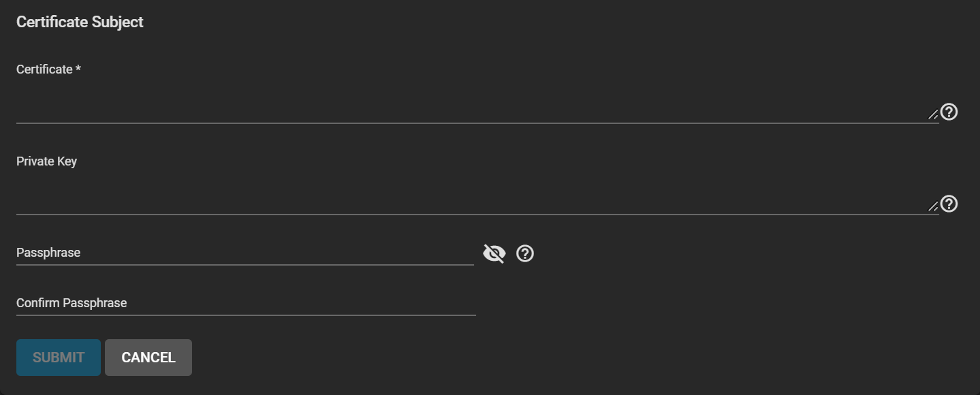Click the "Private Key" field label
The width and height of the screenshot is (980, 395).
tap(46, 161)
